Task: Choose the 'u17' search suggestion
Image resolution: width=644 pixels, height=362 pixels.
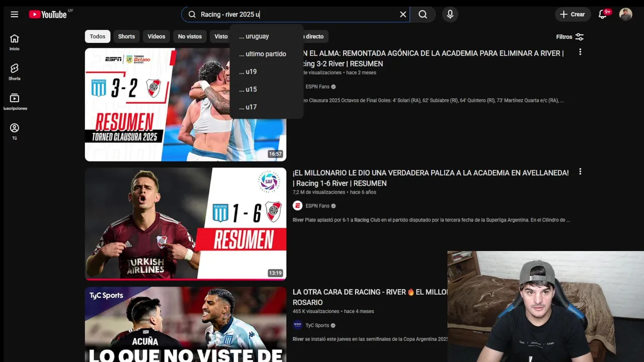Action: point(266,107)
